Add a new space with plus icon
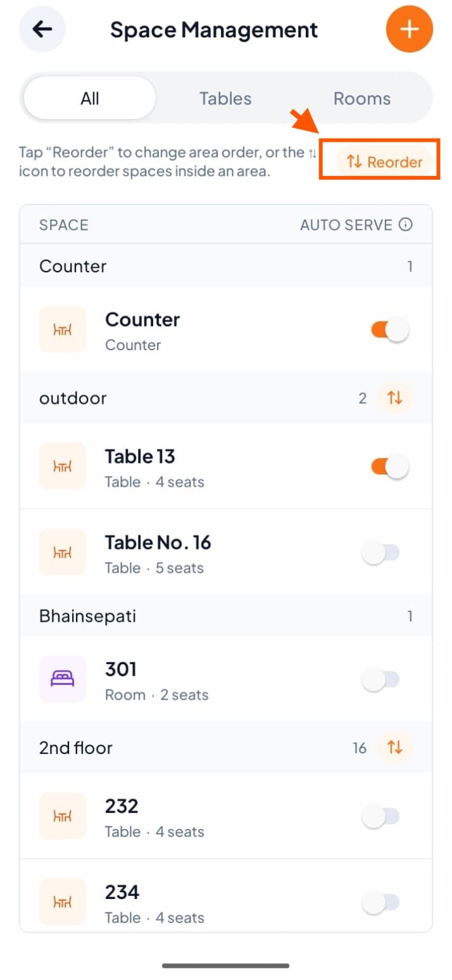 pyautogui.click(x=409, y=29)
